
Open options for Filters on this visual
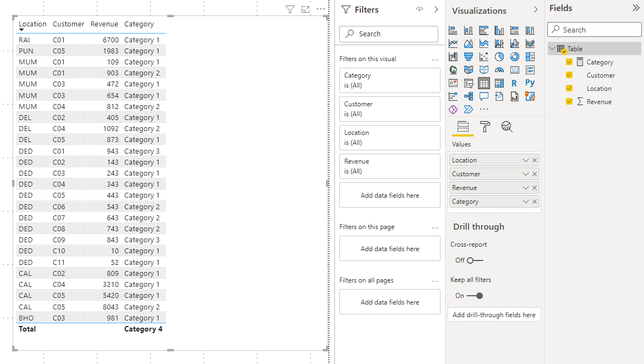click(x=435, y=60)
